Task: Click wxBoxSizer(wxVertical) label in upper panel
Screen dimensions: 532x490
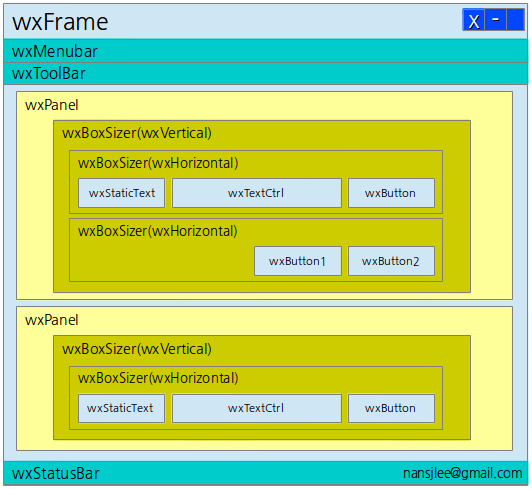Action: click(137, 133)
